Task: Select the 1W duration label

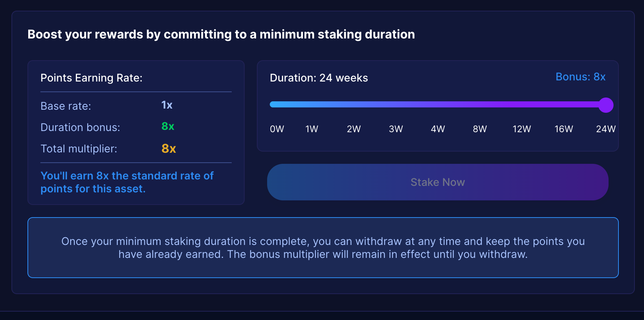Action: (312, 129)
